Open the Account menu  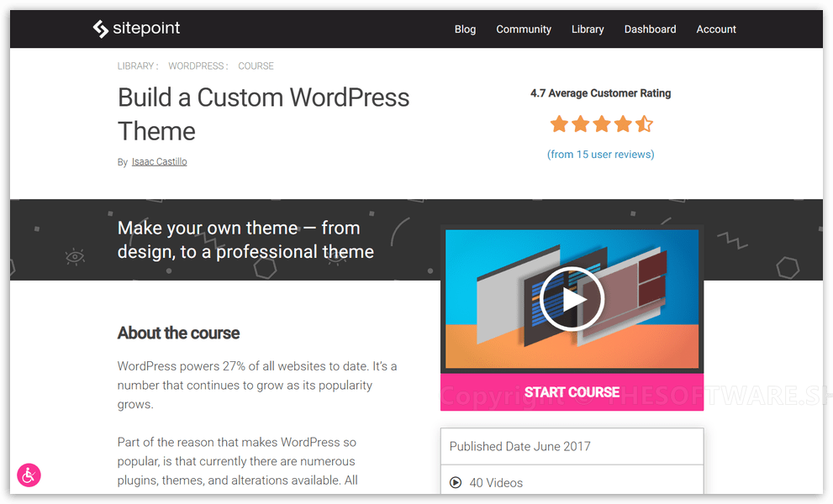click(715, 29)
